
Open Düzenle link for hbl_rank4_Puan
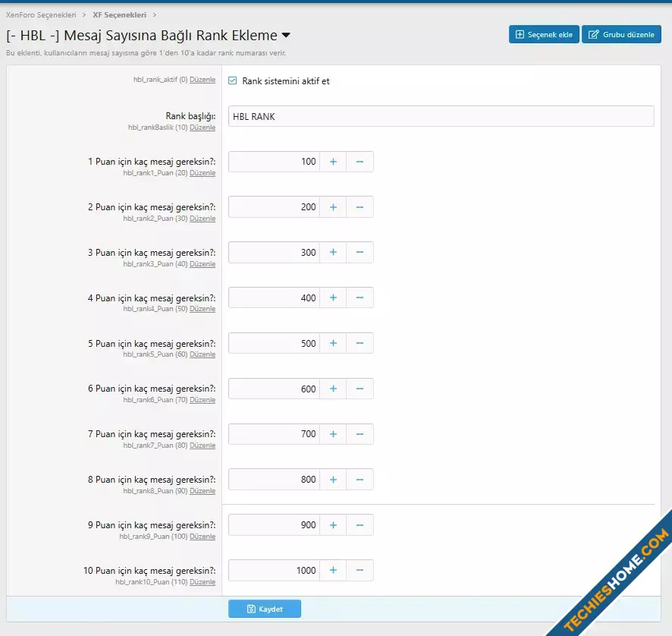coord(203,309)
